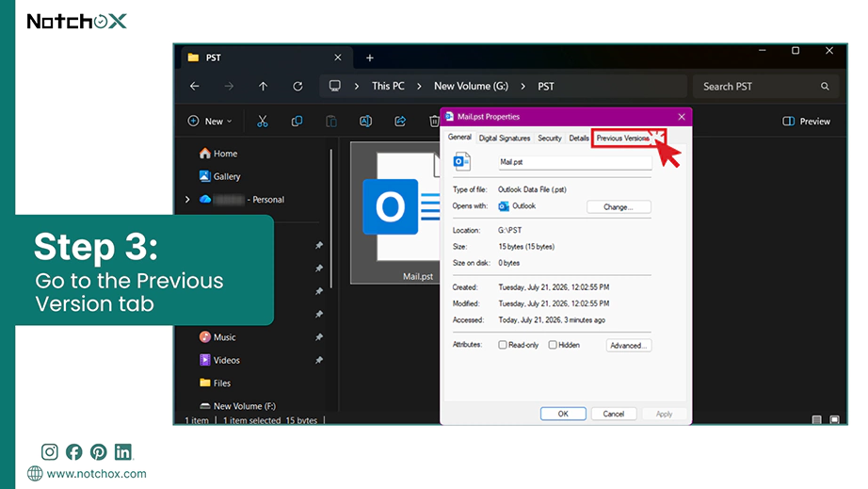Viewport: 868px width, 489px height.
Task: Click the Share icon in toolbar
Action: point(400,122)
